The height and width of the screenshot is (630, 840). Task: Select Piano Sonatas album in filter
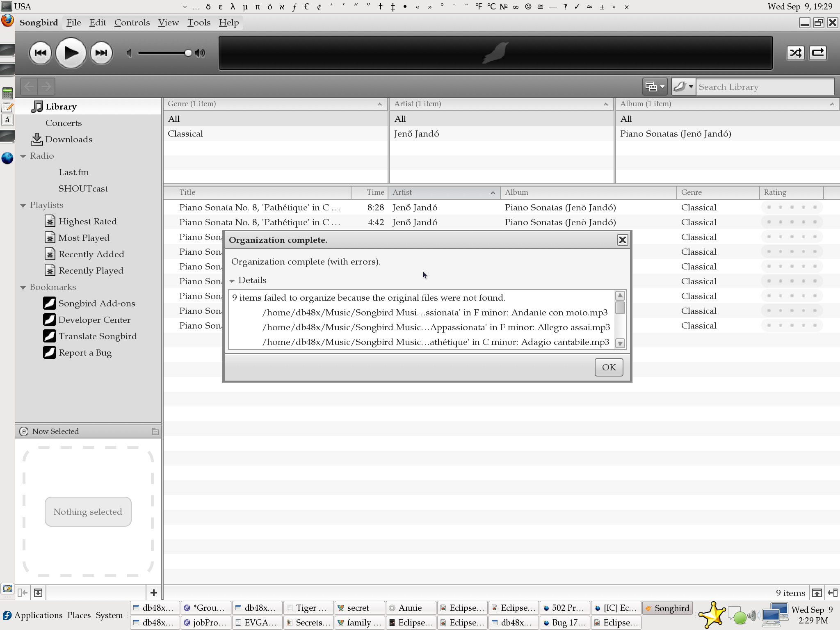(x=728, y=133)
